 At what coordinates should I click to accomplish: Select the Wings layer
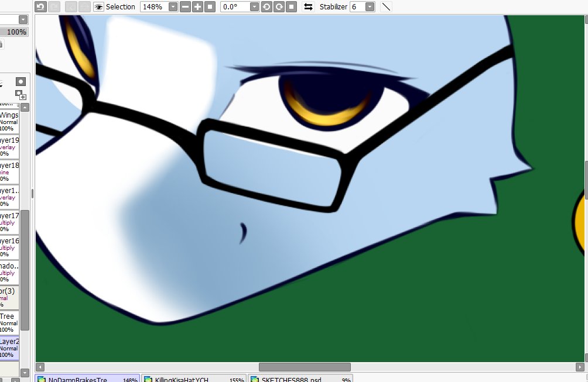9,121
